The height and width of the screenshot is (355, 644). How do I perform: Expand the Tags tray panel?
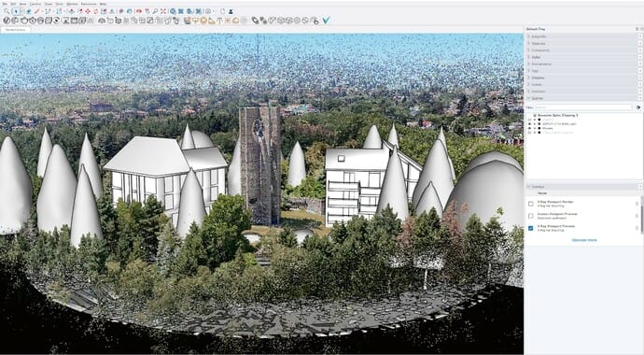[528, 71]
